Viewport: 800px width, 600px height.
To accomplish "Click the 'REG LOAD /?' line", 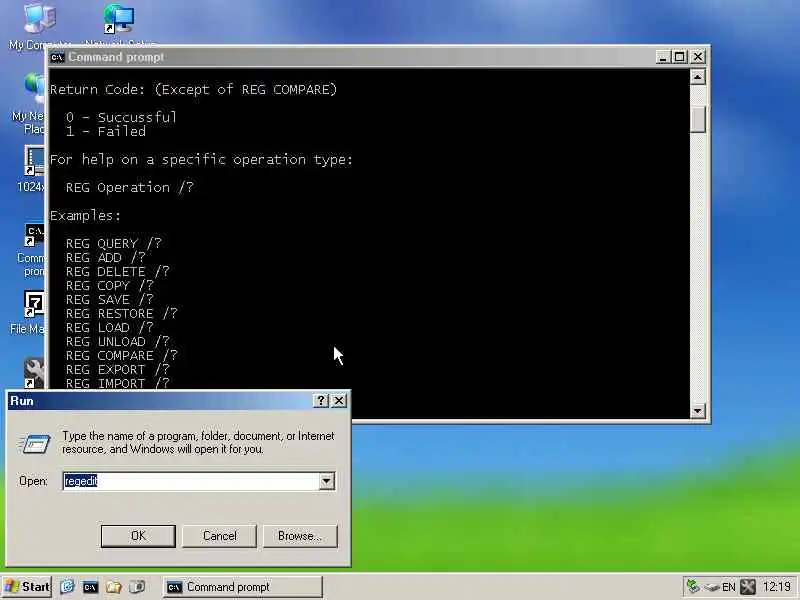I will pos(110,328).
